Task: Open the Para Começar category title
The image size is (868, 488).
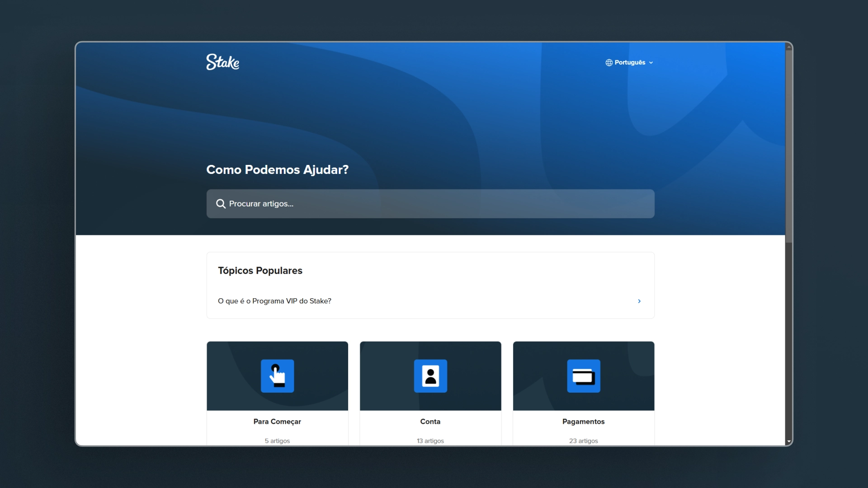Action: point(277,422)
